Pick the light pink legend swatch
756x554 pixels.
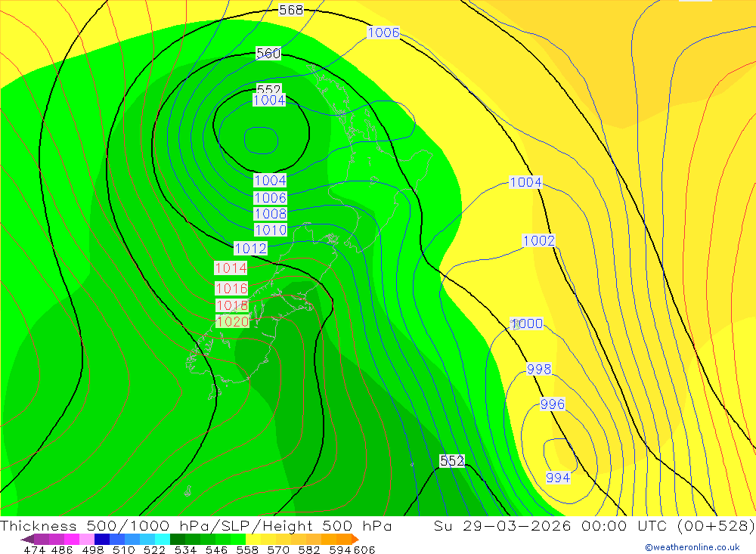(x=87, y=539)
